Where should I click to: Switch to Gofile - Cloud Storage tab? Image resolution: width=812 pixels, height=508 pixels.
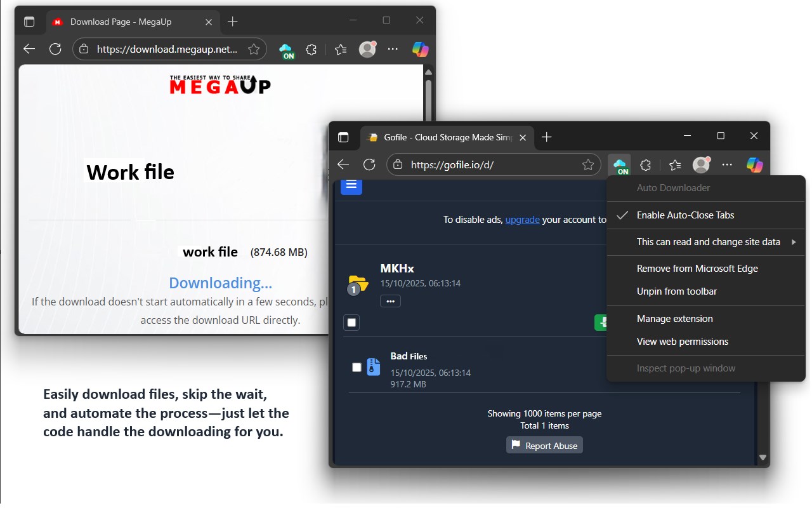(x=447, y=137)
